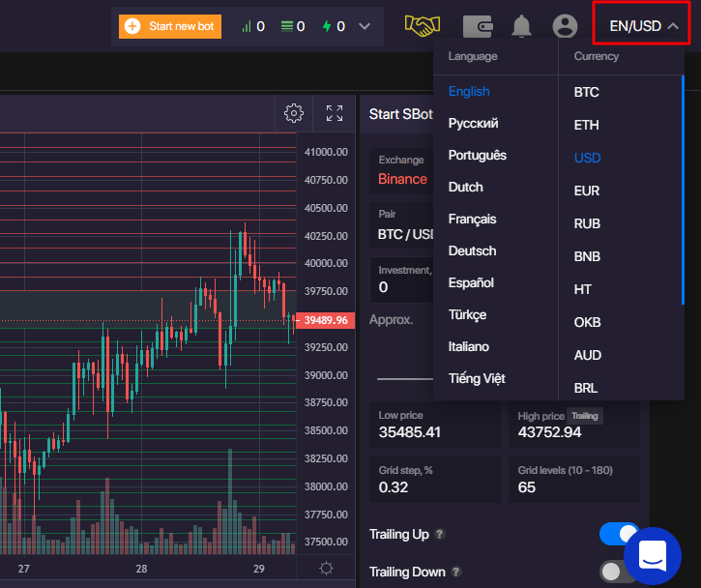The image size is (701, 588).
Task: Open the wallet icon
Action: (x=478, y=26)
